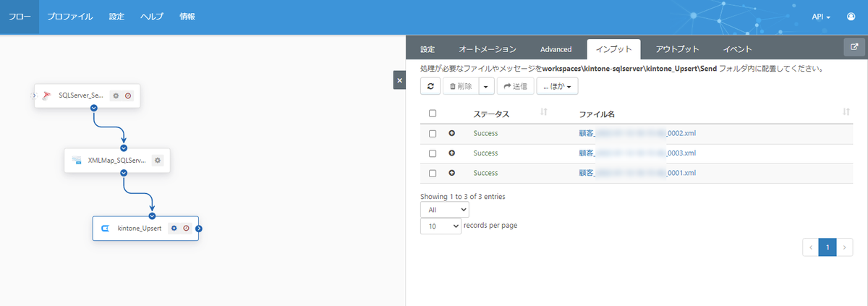The height and width of the screenshot is (306, 868).
Task: Close side panel with X button
Action: pos(399,80)
